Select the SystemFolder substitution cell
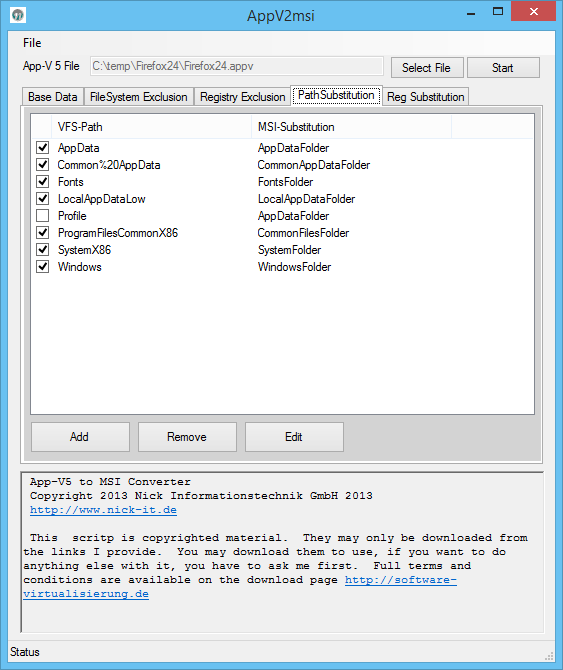 click(289, 250)
